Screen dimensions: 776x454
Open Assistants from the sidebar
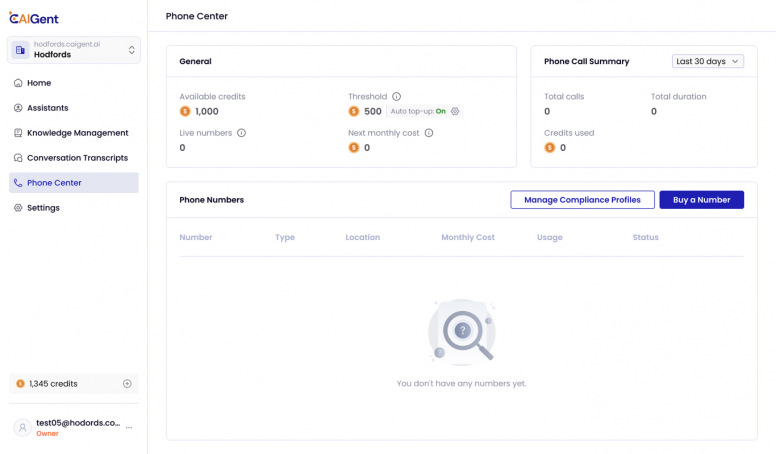click(x=47, y=108)
